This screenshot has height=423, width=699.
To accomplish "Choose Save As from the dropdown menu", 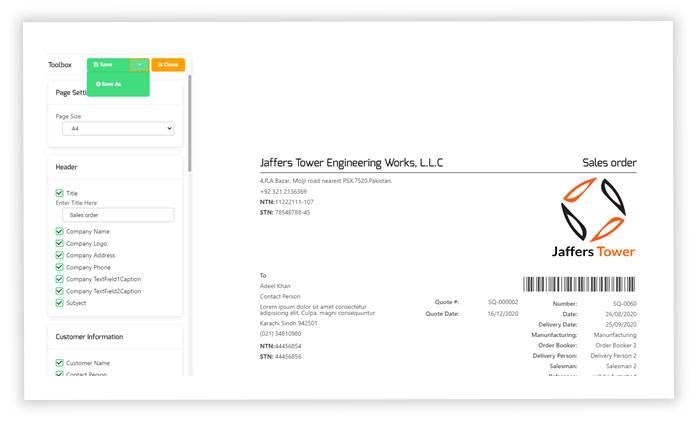I will click(109, 84).
